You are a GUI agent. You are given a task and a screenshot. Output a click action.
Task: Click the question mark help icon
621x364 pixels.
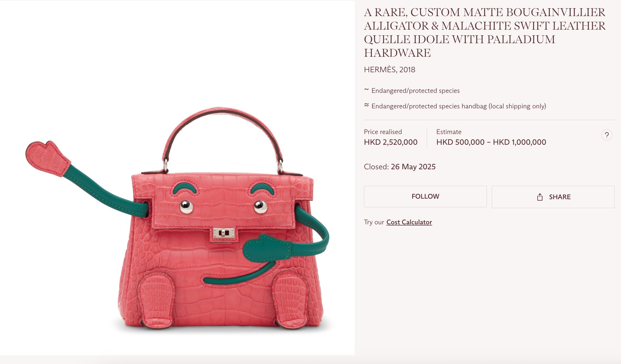click(x=607, y=135)
